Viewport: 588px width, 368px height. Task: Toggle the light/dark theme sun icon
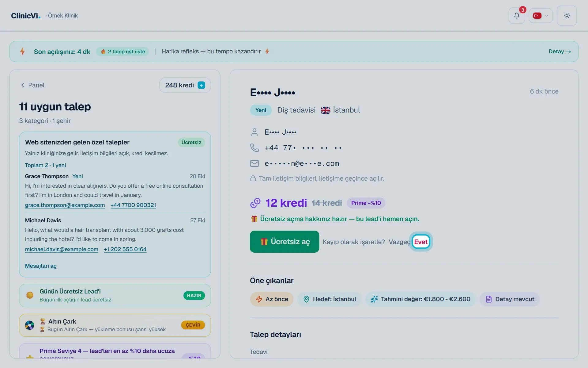(567, 16)
